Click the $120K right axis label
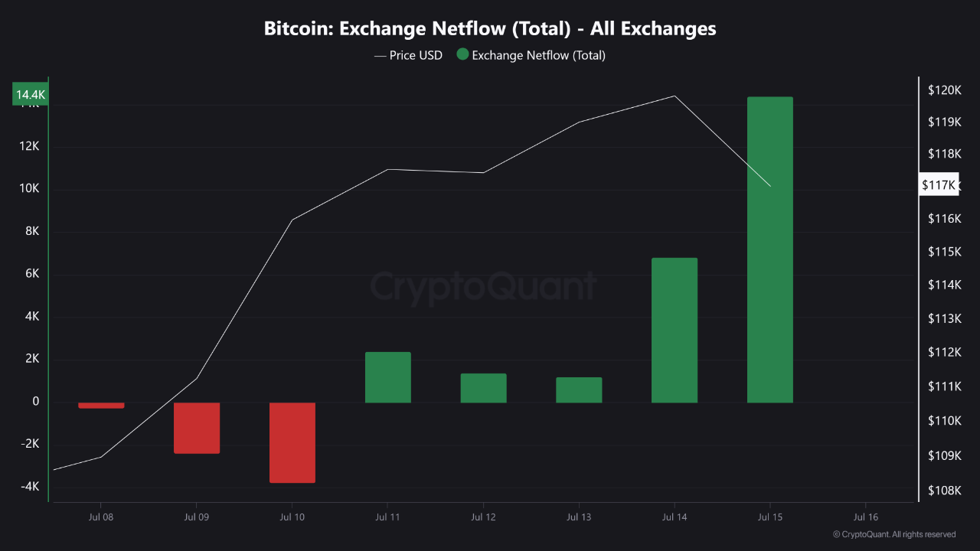The image size is (980, 551). (x=944, y=90)
